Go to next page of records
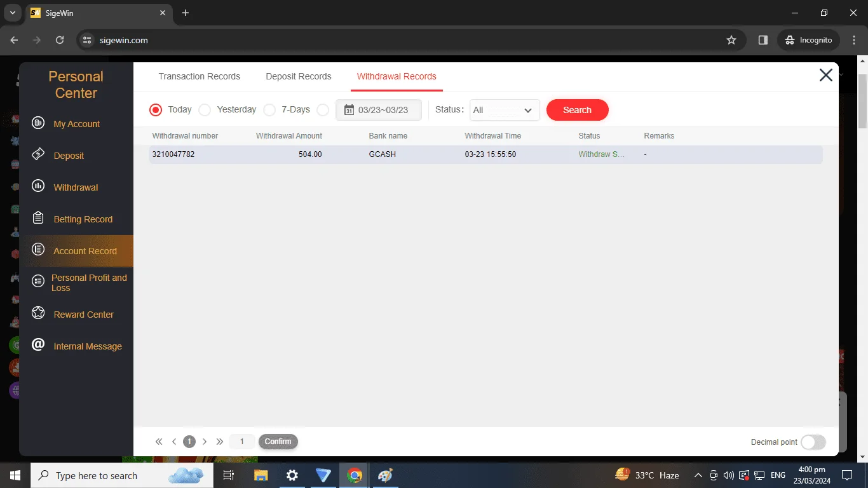This screenshot has height=488, width=868. point(205,442)
